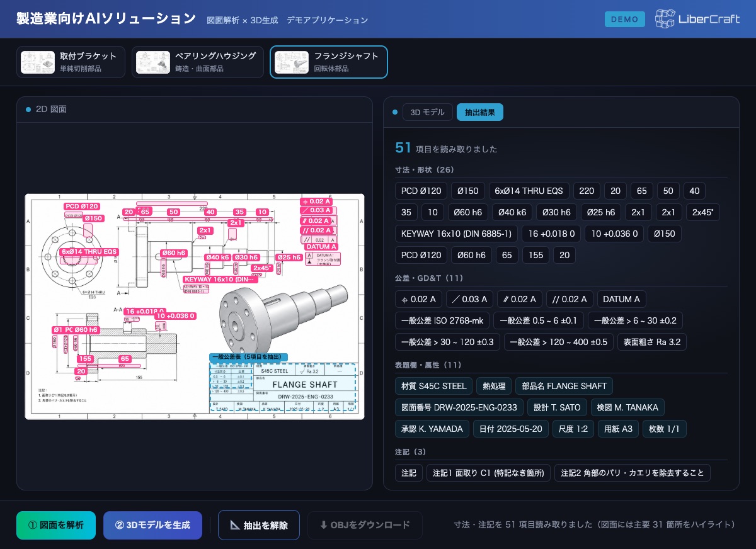Viewport: 756px width, 549px height.
Task: Click the 一般公差 > 30 ~ 120 ±0.3 chip
Action: (448, 342)
